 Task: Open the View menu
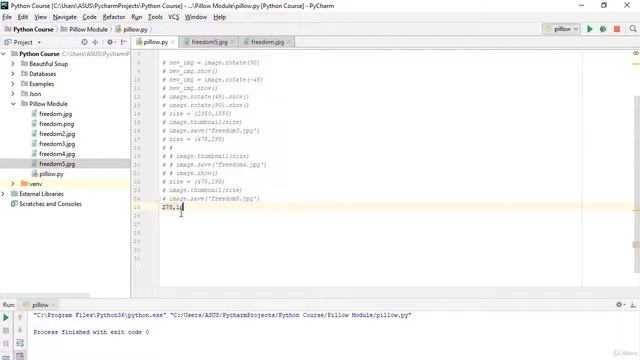(40, 17)
